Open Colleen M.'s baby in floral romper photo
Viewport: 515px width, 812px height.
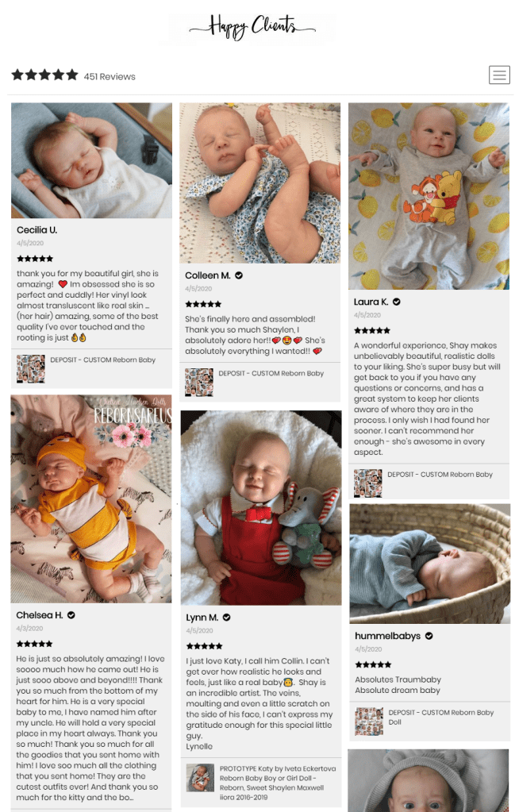[259, 183]
